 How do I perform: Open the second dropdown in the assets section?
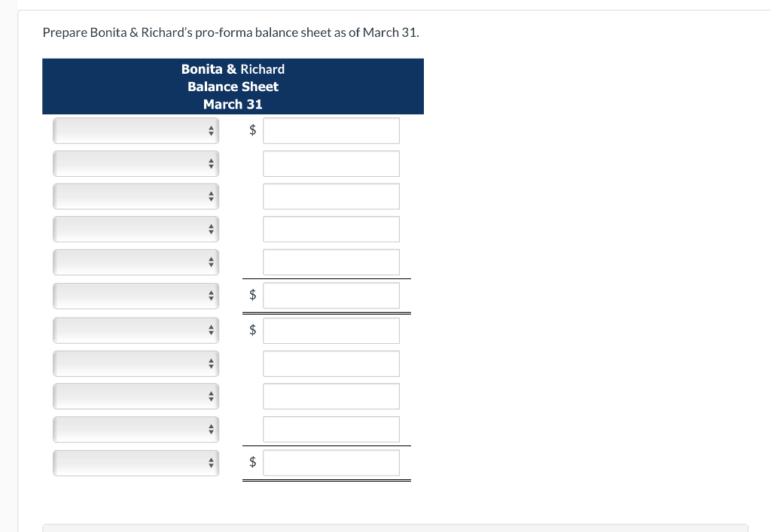[x=136, y=163]
